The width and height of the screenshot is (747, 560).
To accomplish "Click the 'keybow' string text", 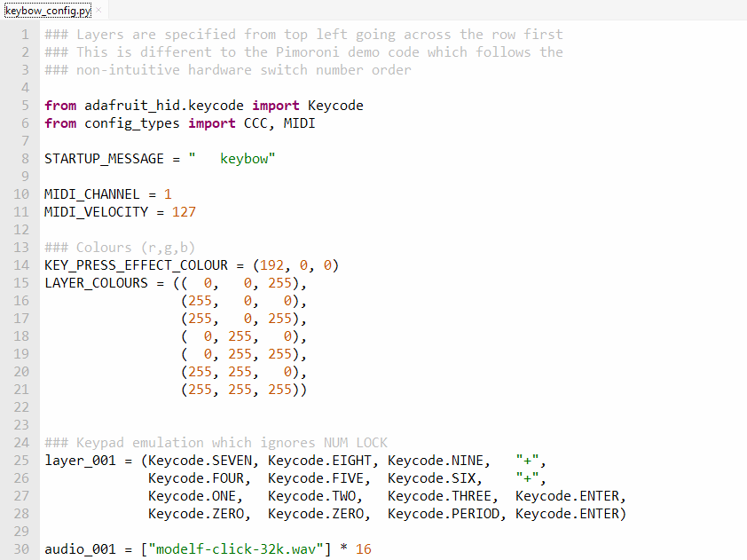I will point(244,159).
